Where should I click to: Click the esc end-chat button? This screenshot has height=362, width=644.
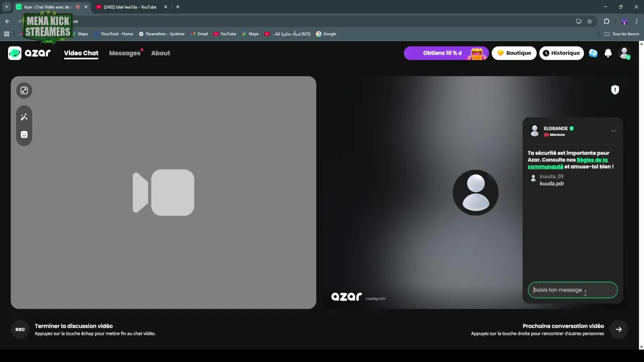click(20, 329)
